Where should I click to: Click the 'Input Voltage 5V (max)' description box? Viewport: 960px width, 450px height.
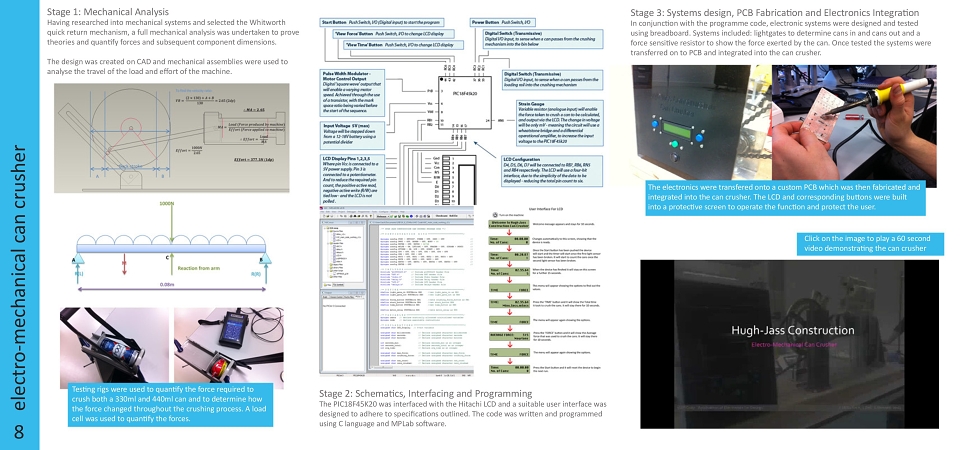coord(353,135)
